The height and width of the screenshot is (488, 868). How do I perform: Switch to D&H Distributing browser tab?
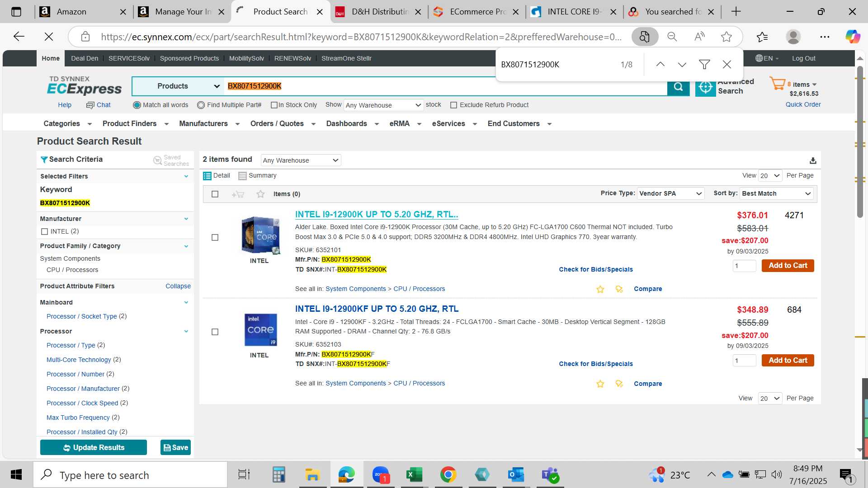[x=379, y=12]
